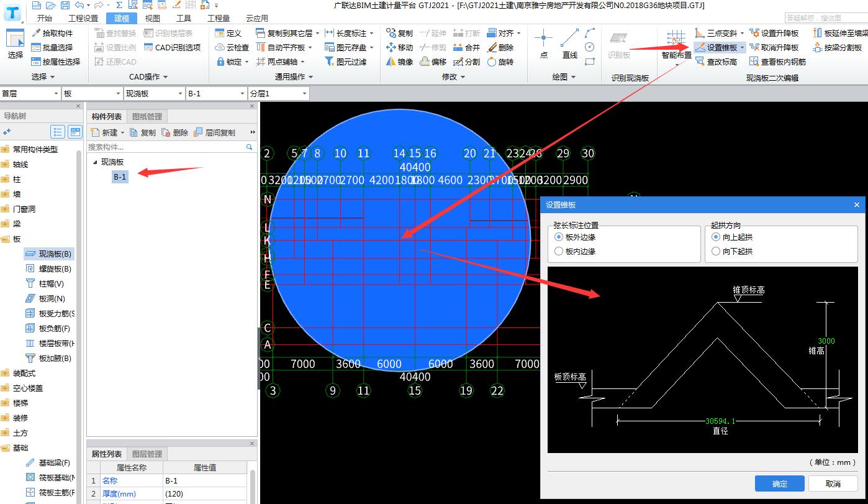The image size is (868, 504).
Task: Select 螺旋板(B) in navigation tree
Action: [x=48, y=268]
